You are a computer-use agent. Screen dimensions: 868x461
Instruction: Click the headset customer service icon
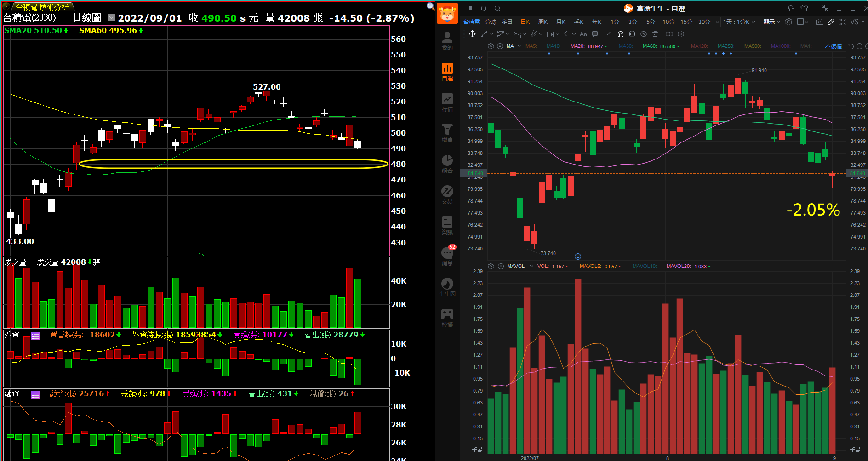pyautogui.click(x=791, y=8)
